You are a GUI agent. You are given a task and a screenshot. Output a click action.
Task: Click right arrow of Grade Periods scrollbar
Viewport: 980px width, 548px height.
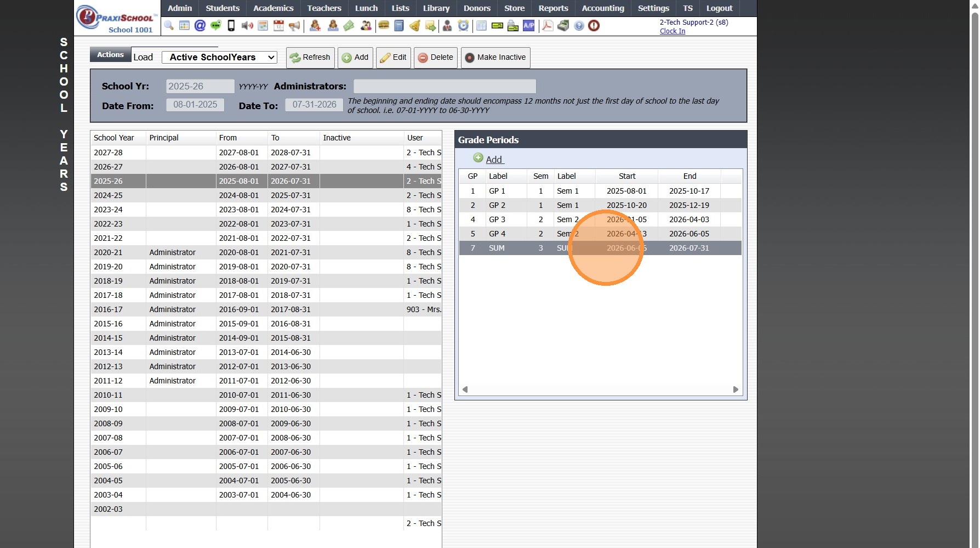[736, 389]
